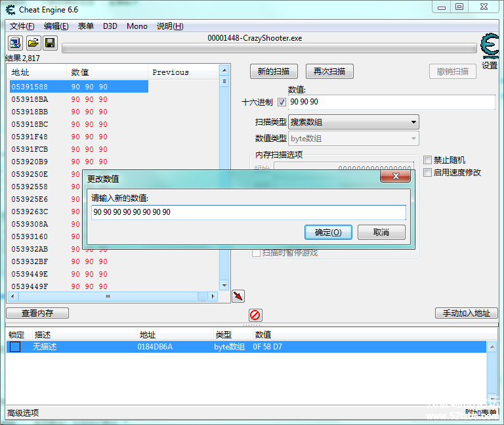This screenshot has height=425, width=504.
Task: Click the byte数组 type cell
Action: [x=230, y=347]
